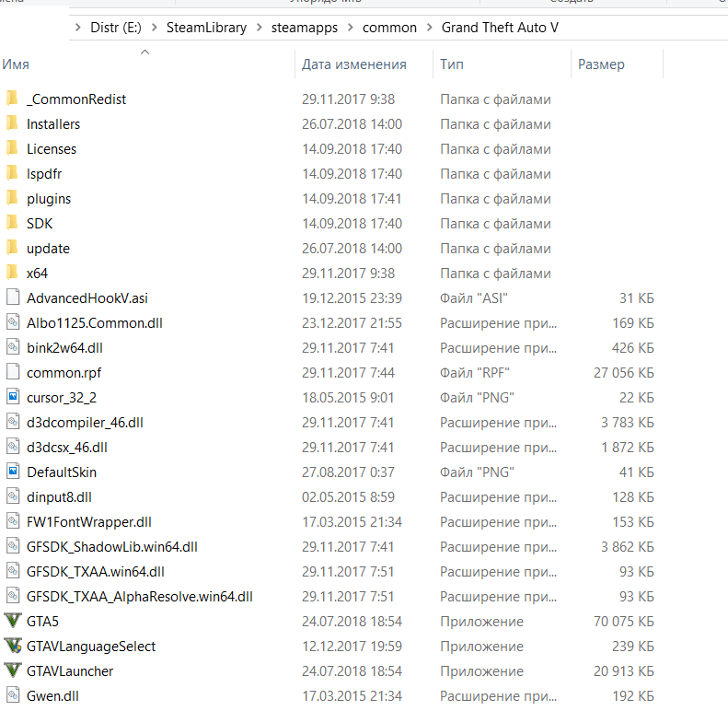Click the GFSDK_ShadowLib.win64.dll file icon

pyautogui.click(x=13, y=546)
